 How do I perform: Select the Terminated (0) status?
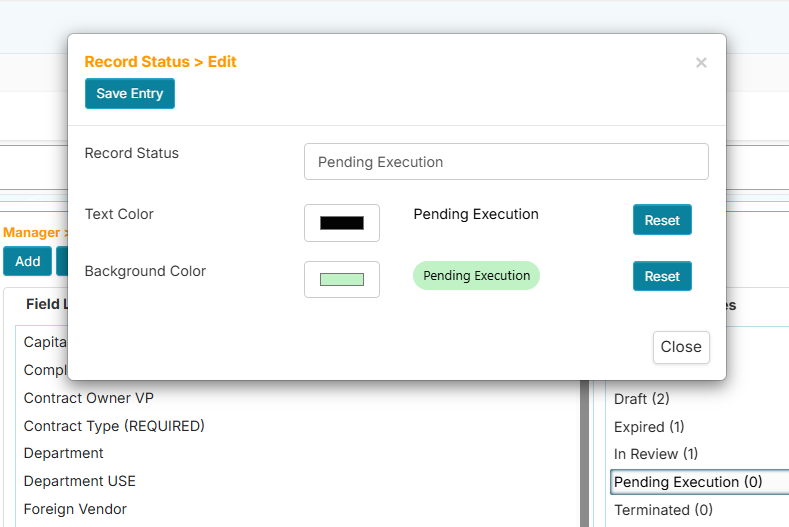click(663, 510)
